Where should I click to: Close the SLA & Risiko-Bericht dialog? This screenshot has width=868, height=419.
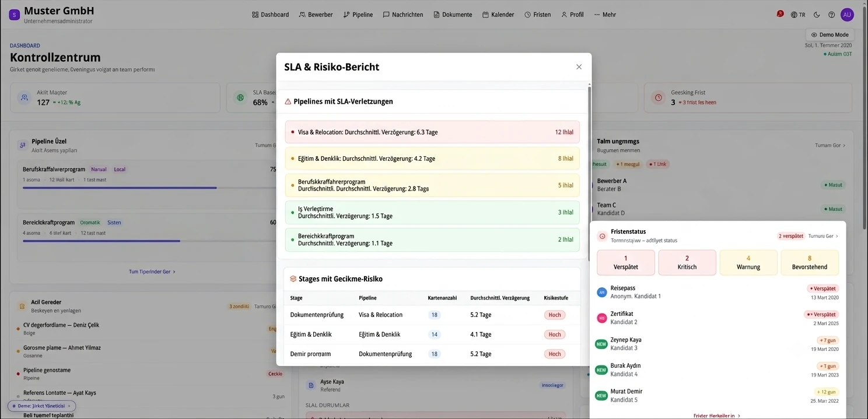(579, 67)
